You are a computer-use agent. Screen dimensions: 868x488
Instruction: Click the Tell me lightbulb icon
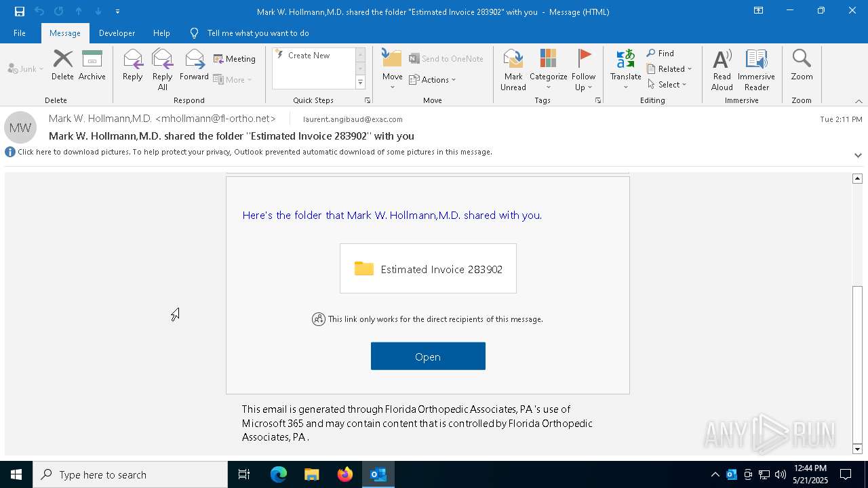pos(195,33)
